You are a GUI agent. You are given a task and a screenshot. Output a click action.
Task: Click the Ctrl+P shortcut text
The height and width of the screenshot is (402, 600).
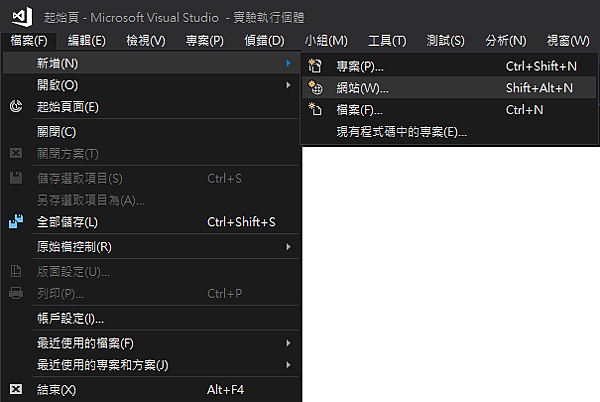point(225,293)
